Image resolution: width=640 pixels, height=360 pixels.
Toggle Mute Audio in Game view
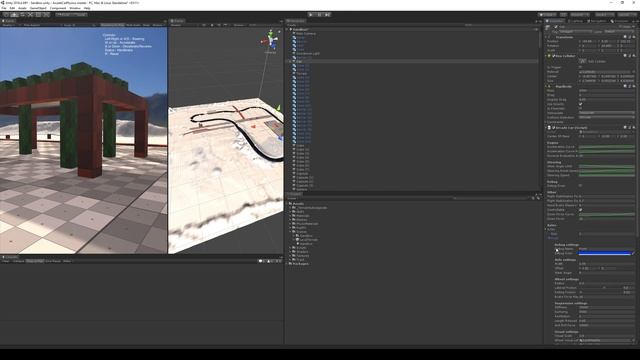click(x=133, y=25)
